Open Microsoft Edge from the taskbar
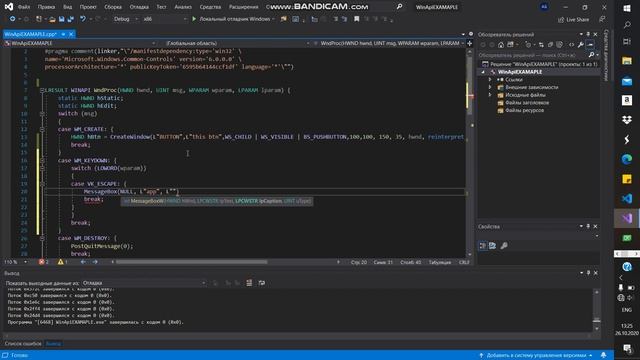The height and width of the screenshot is (360, 640). (627, 159)
